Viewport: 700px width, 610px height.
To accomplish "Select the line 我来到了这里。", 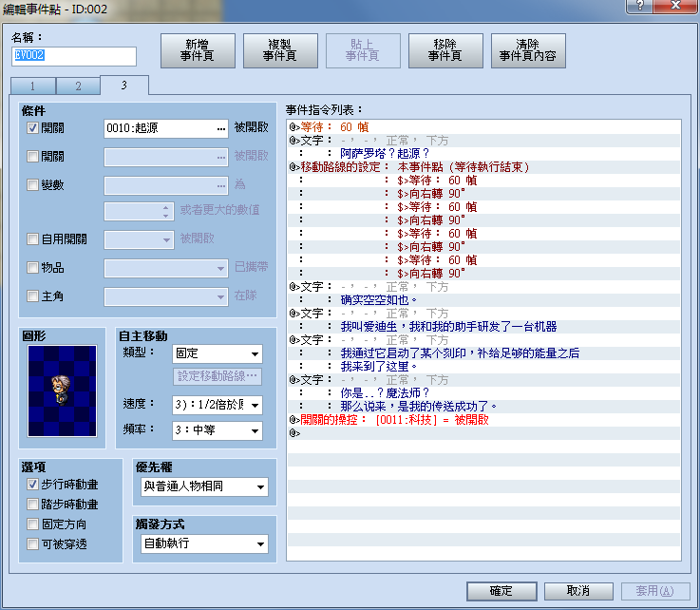I will (x=484, y=367).
